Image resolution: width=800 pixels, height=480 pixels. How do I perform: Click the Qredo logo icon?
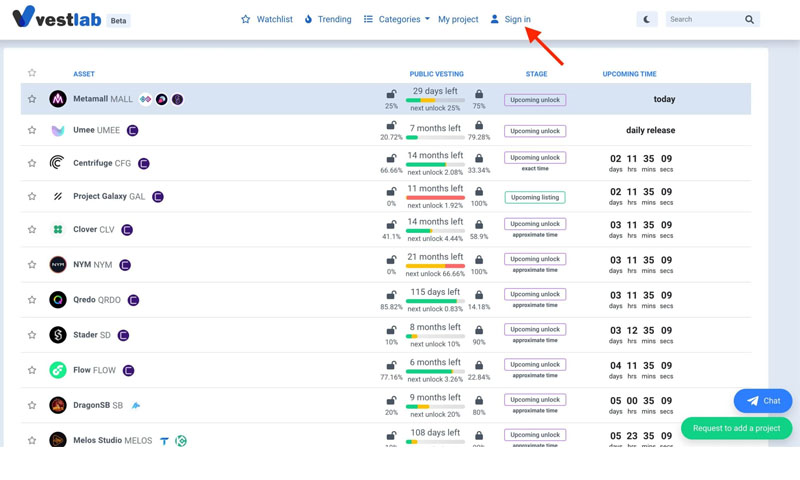58,300
